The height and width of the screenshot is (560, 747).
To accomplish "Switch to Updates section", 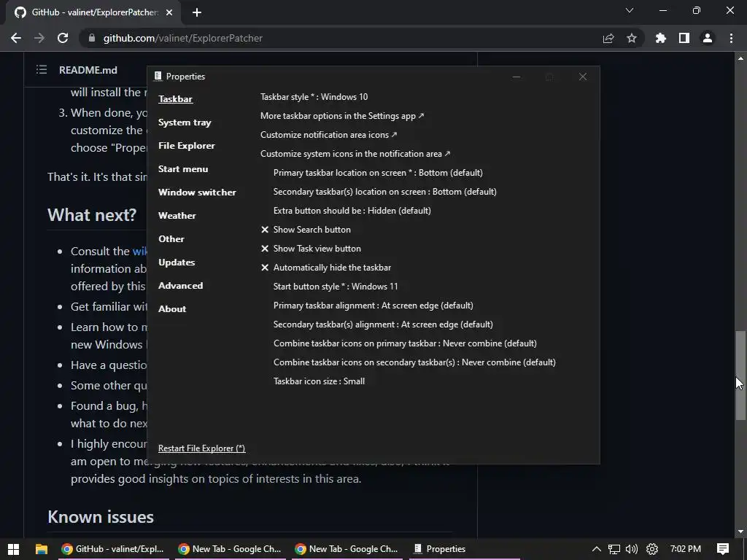I will (177, 262).
